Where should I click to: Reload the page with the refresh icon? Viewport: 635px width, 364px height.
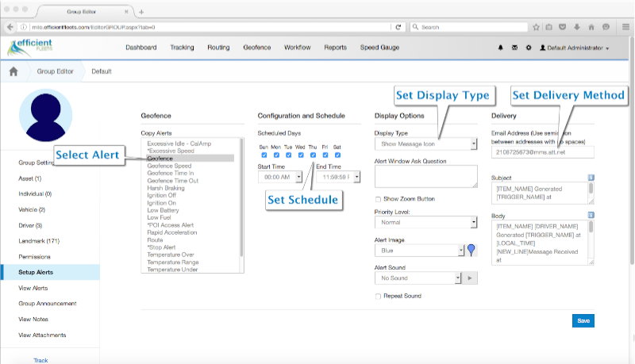398,27
